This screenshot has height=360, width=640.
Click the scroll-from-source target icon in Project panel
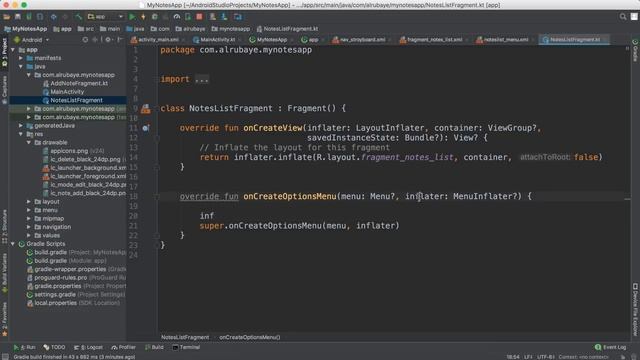click(x=85, y=40)
